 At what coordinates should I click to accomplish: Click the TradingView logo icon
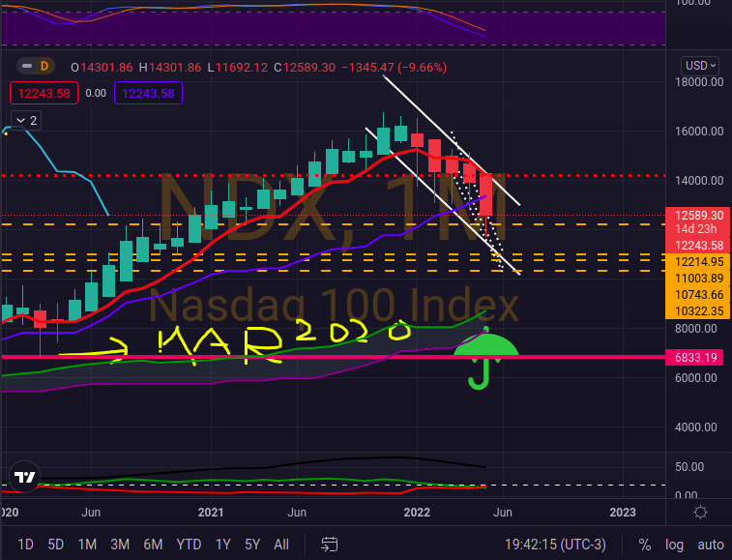point(24,477)
